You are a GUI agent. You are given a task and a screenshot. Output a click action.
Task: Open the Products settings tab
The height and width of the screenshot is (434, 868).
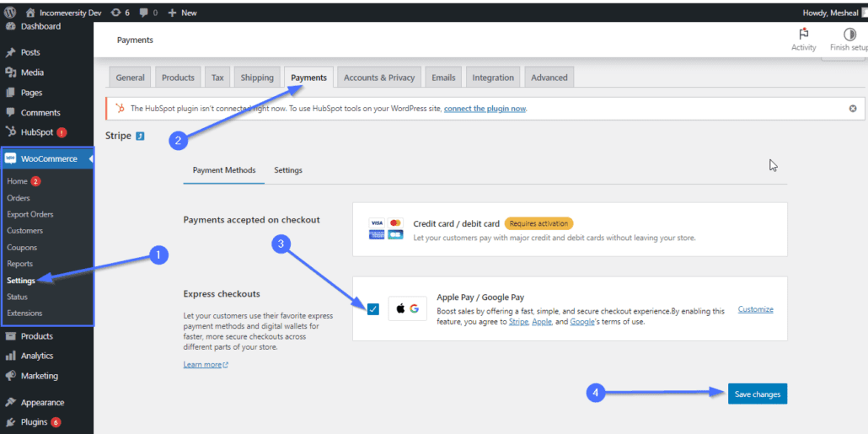pos(179,78)
